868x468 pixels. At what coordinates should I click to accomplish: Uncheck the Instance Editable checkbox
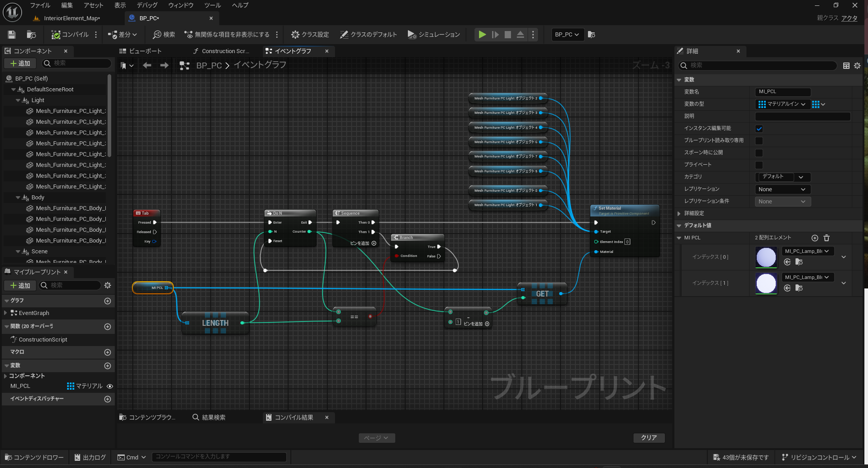[759, 129]
